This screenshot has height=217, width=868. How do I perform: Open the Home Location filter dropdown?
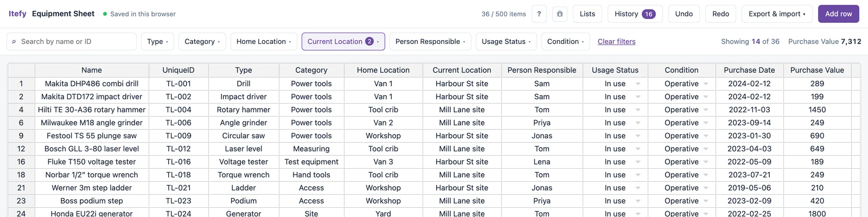click(264, 42)
